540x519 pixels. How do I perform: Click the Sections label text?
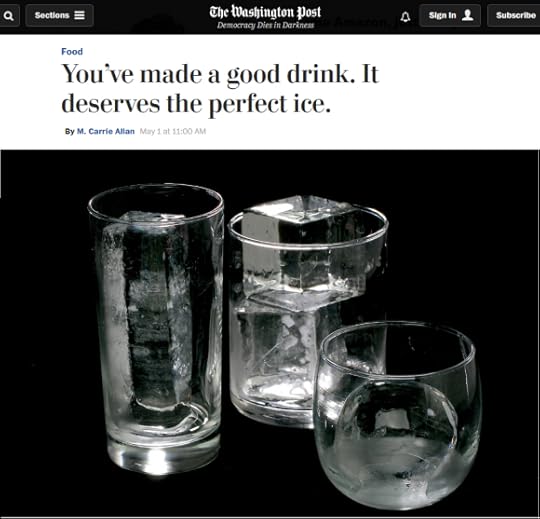pyautogui.click(x=52, y=15)
